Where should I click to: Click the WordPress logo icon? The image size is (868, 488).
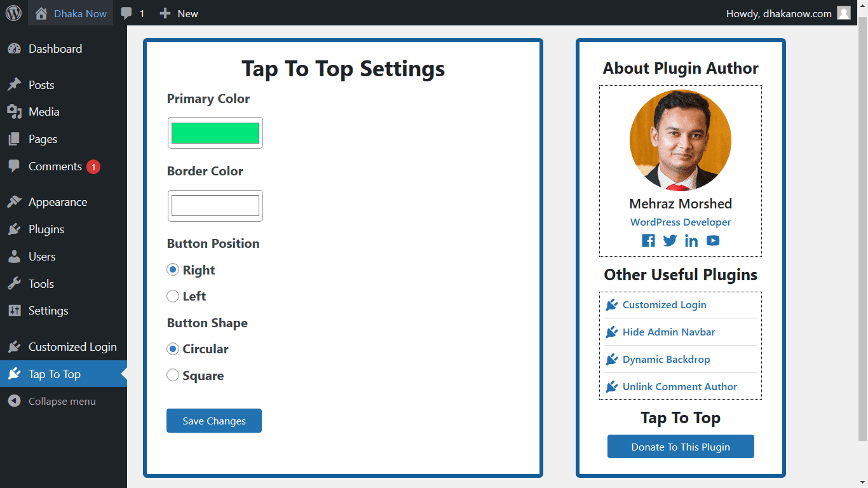point(13,13)
